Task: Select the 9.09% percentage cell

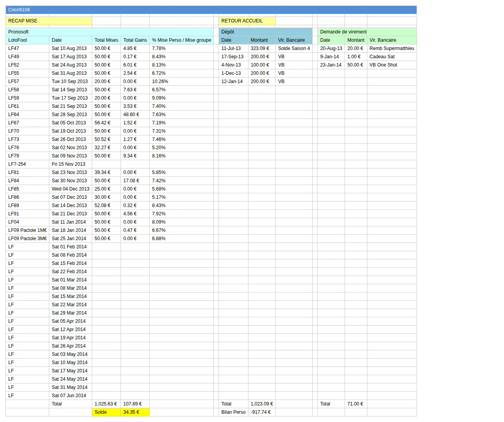Action: [182, 98]
